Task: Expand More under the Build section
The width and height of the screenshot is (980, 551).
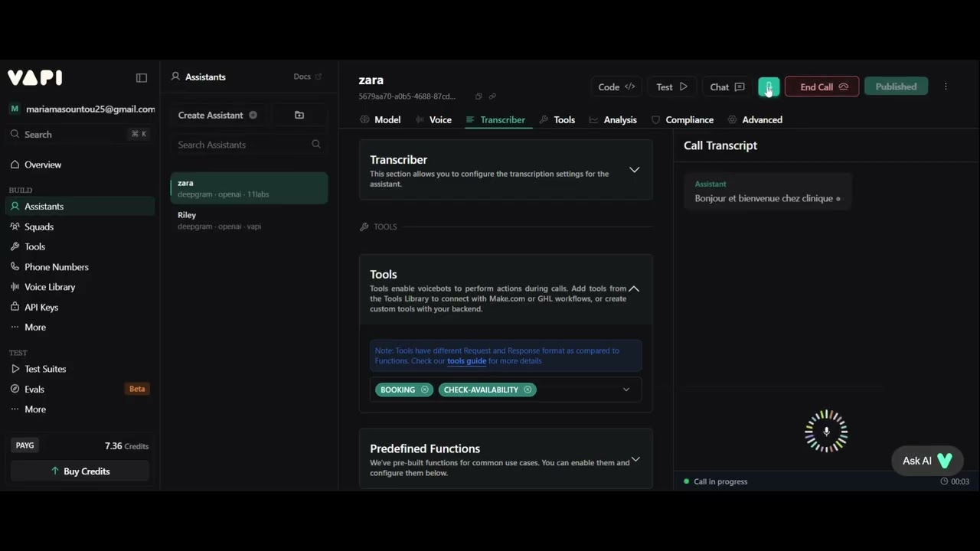Action: 35,327
